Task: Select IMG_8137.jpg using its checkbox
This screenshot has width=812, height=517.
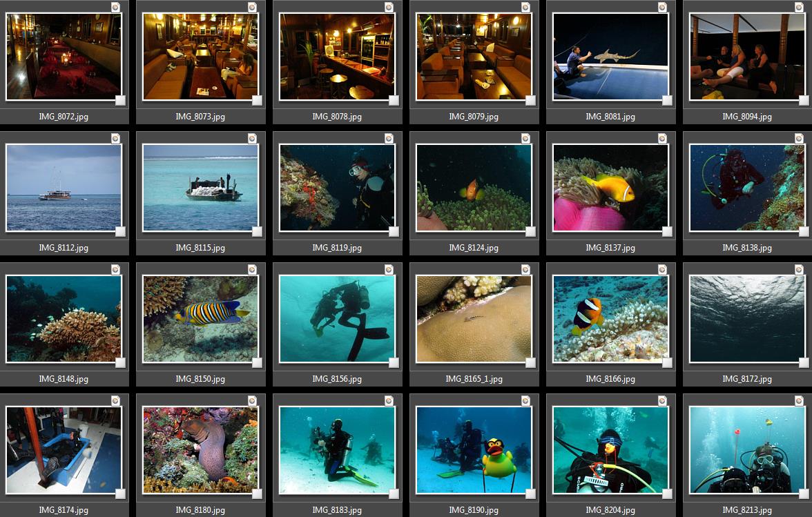Action: pyautogui.click(x=668, y=231)
